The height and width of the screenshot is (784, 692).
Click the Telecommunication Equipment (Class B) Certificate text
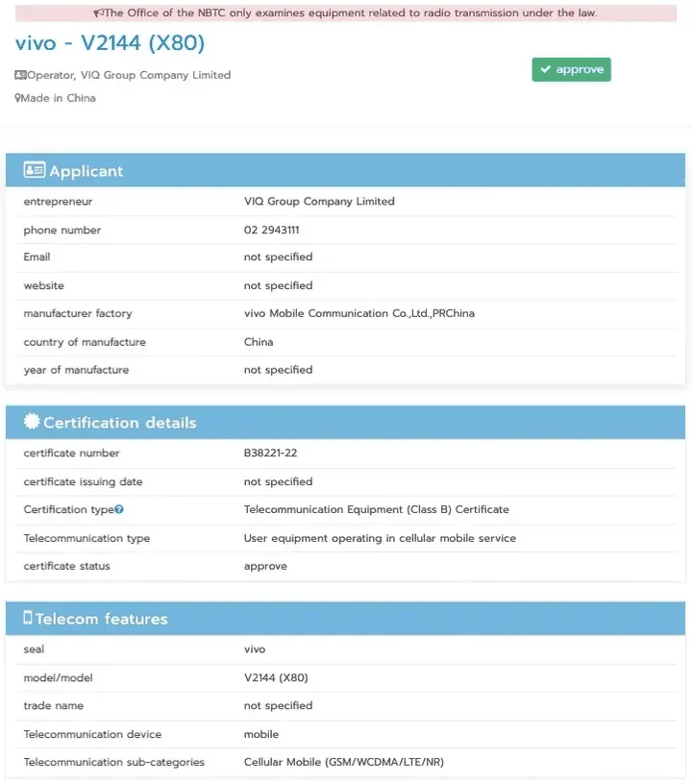[x=376, y=509]
